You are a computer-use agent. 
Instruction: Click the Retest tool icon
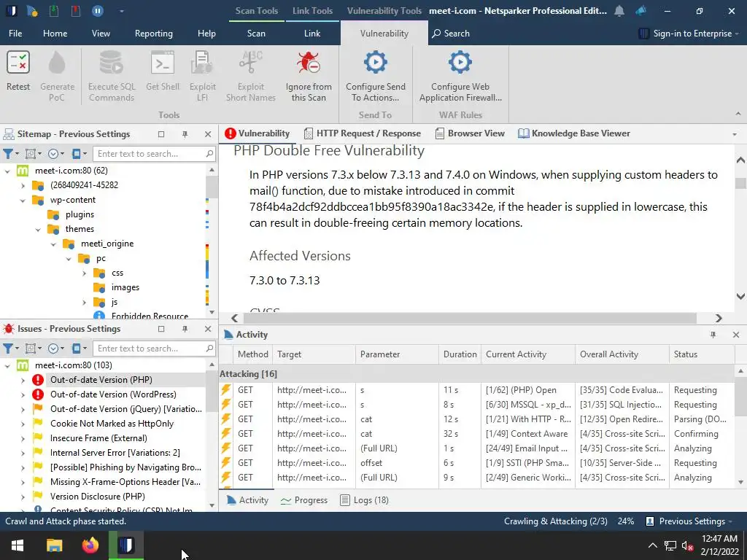pos(18,63)
